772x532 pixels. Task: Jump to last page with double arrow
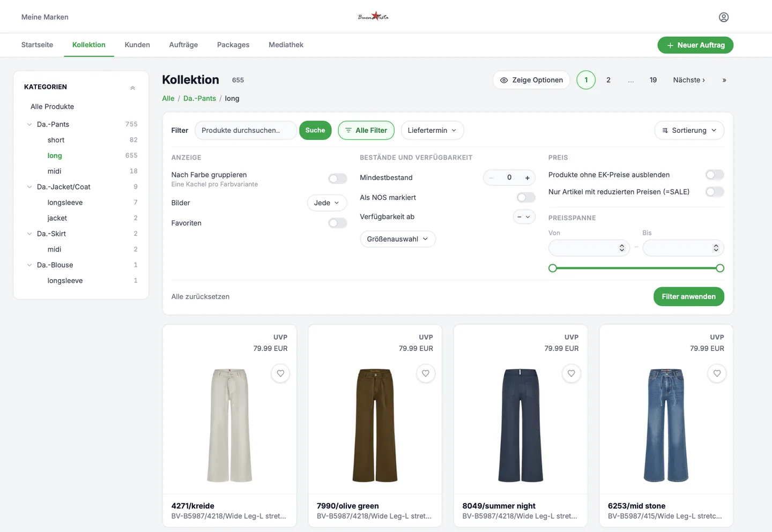(724, 80)
